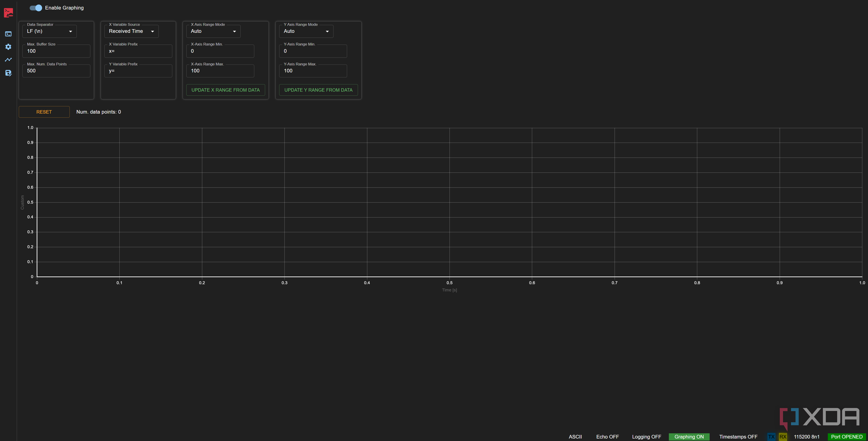The width and height of the screenshot is (868, 441).
Task: Click the Time [s] axis label
Action: (x=449, y=290)
